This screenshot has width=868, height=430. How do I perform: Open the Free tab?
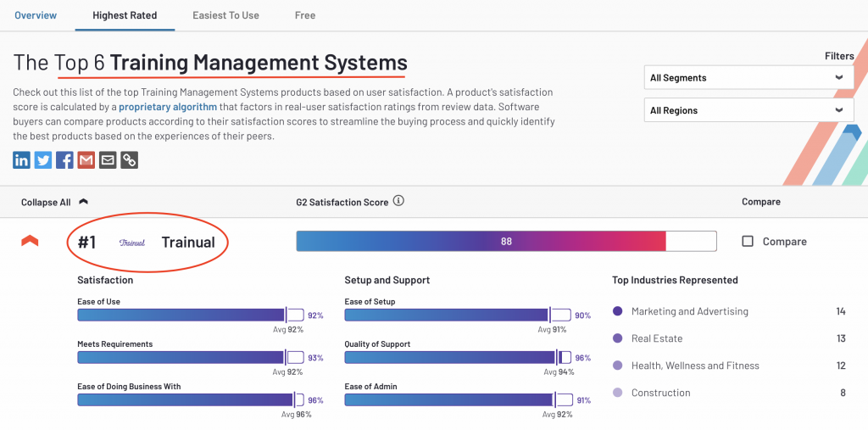click(305, 15)
